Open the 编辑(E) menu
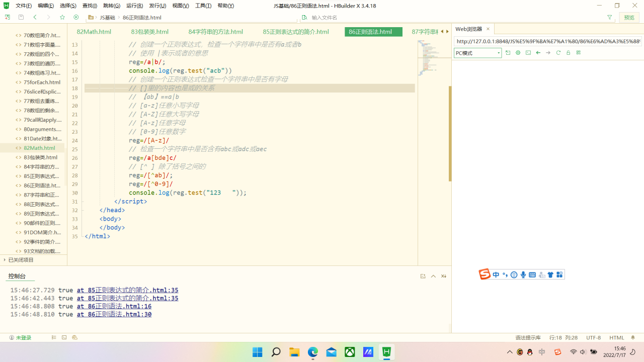Screen dimensions: 644x362 click(x=46, y=6)
